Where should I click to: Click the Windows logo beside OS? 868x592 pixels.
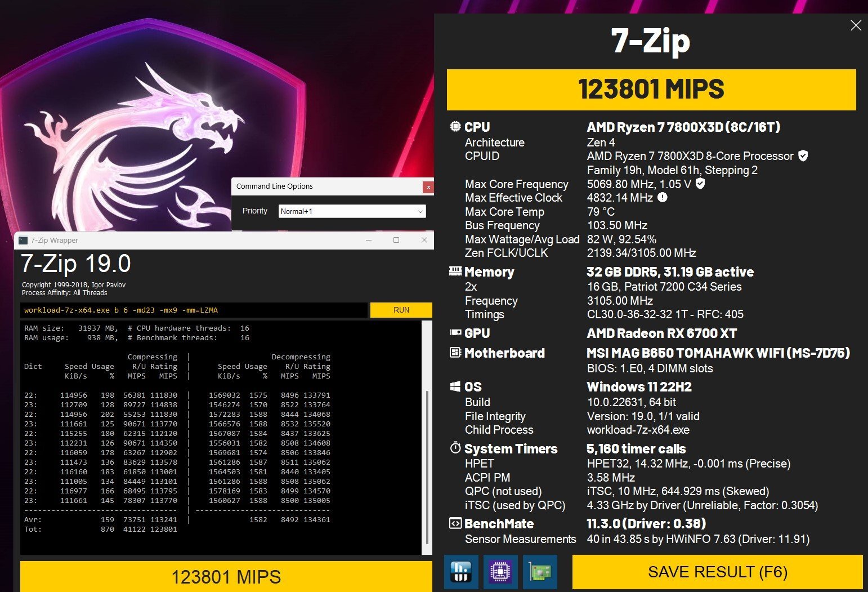tap(455, 386)
